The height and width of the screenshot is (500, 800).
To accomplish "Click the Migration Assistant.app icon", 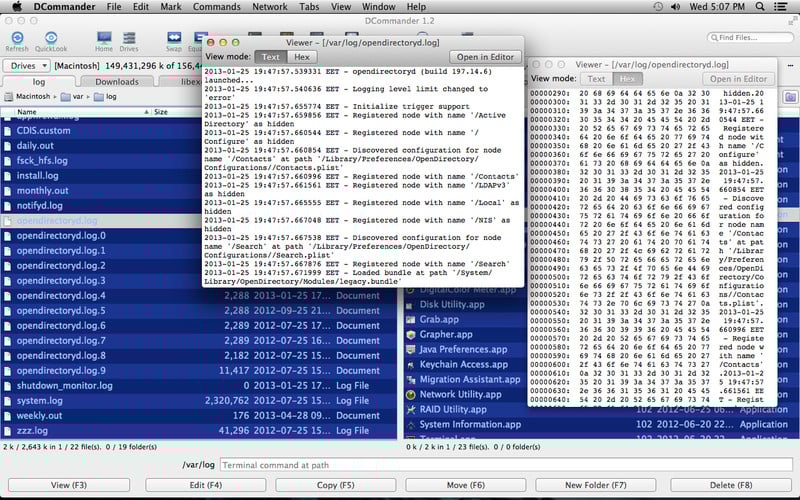I will coord(410,380).
